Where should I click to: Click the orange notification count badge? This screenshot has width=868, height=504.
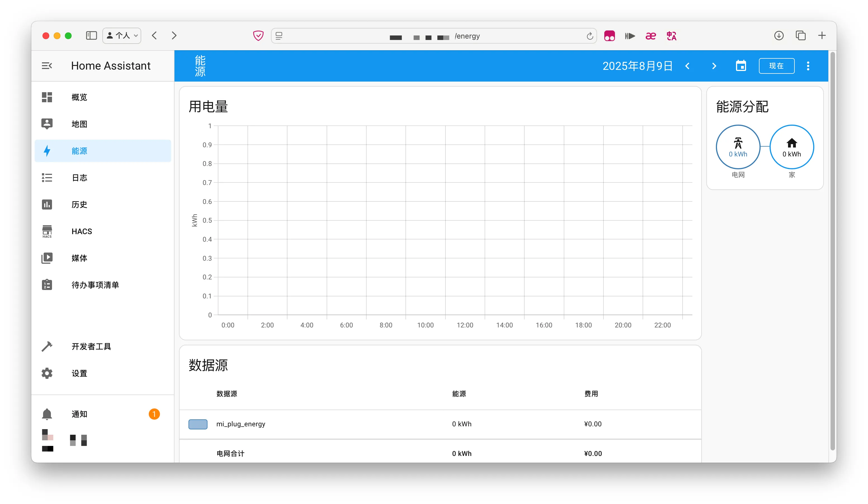154,414
